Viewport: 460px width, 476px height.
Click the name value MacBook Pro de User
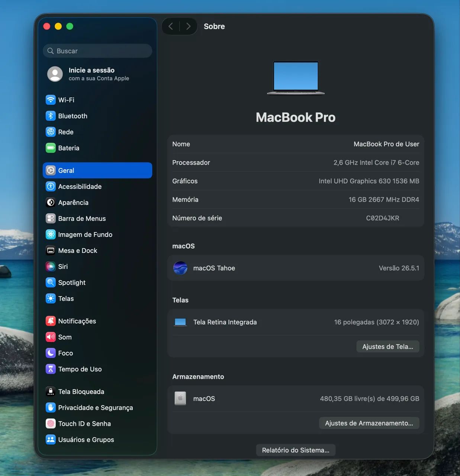click(386, 144)
